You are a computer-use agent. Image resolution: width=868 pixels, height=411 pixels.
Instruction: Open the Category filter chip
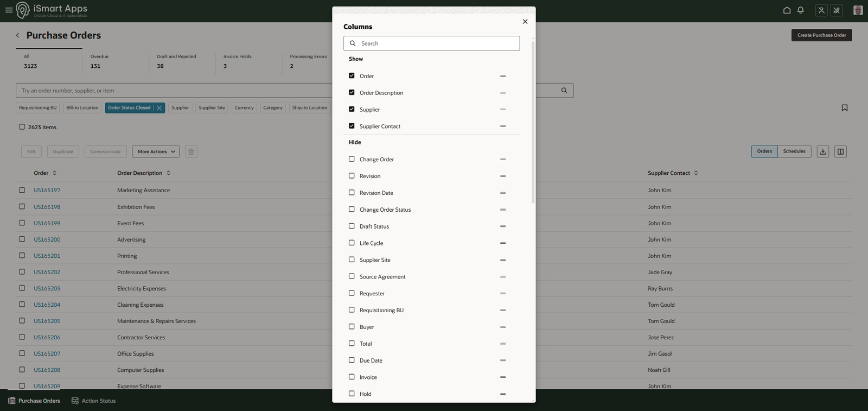pyautogui.click(x=273, y=108)
